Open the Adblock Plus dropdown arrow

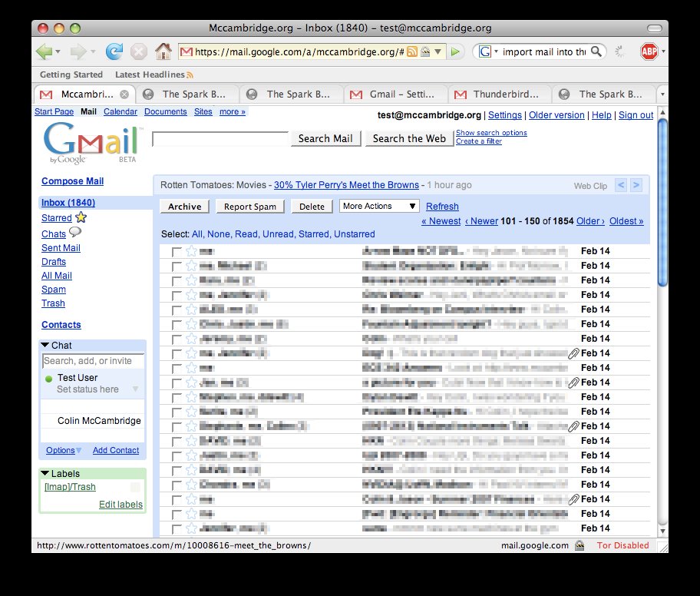tap(663, 51)
